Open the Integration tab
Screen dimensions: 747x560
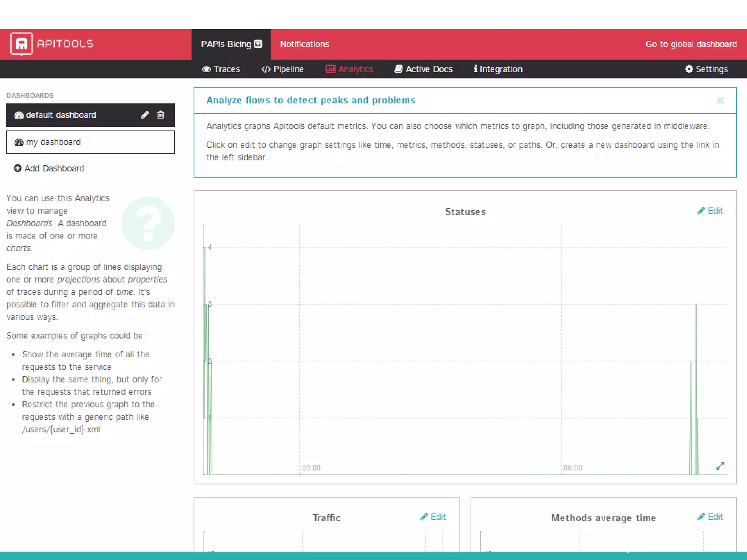(498, 69)
